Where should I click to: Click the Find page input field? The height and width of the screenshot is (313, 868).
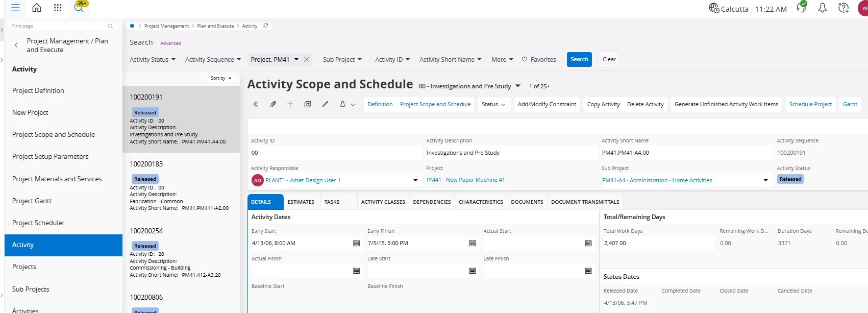[63, 26]
